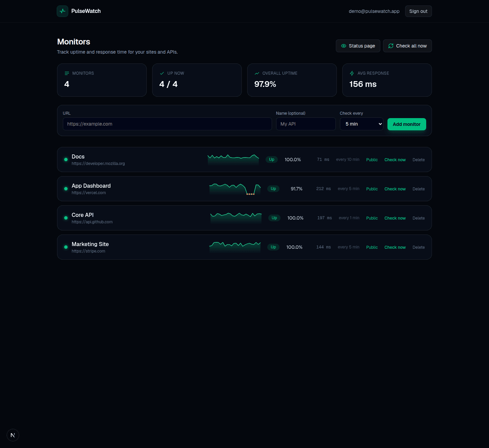
Task: Click the green status dot for App Dashboard
Action: [x=66, y=189]
